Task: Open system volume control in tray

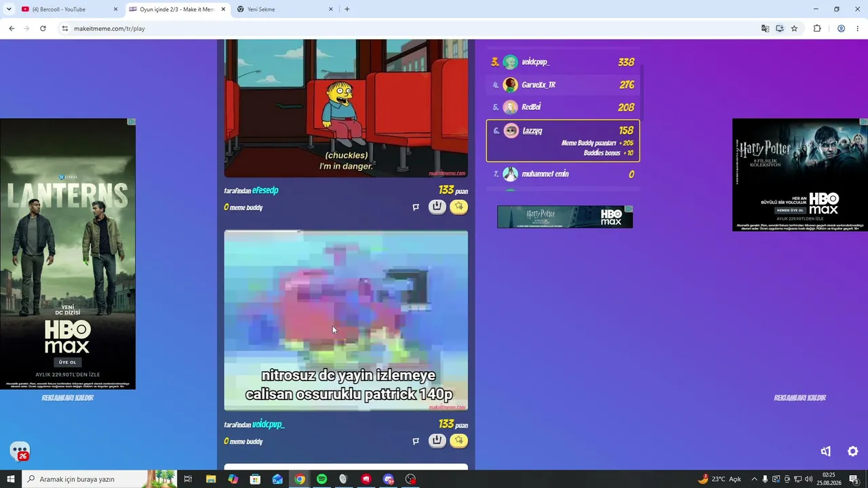Action: 808,479
